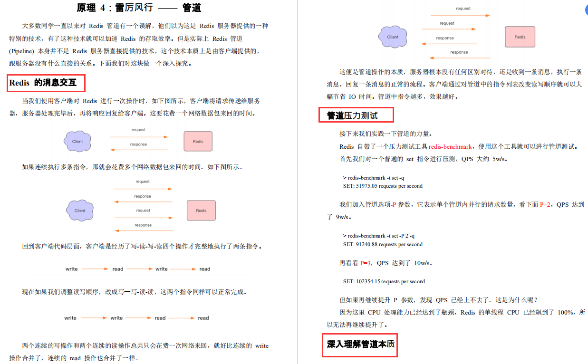Viewport: 588px width, 364px height.
Task: Click the code line "> redis-benchmark -t set -P 2 -q"
Action: point(378,236)
